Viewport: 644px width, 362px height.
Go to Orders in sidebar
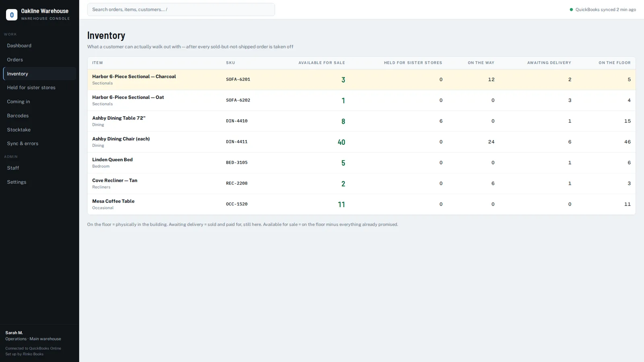pos(39,60)
